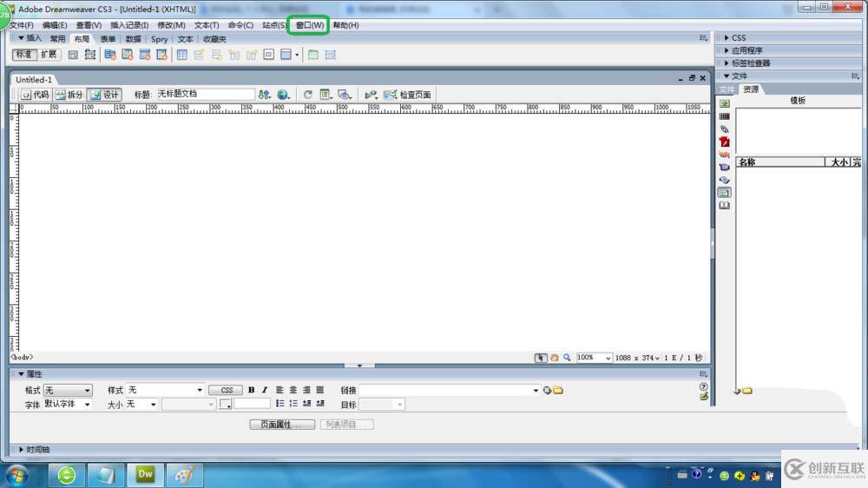Switch to Split view
This screenshot has width=868, height=488.
click(x=69, y=95)
